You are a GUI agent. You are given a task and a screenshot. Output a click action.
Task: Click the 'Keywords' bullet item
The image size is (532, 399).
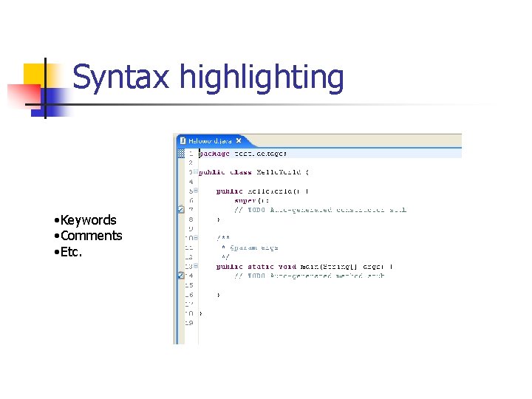pyautogui.click(x=86, y=220)
